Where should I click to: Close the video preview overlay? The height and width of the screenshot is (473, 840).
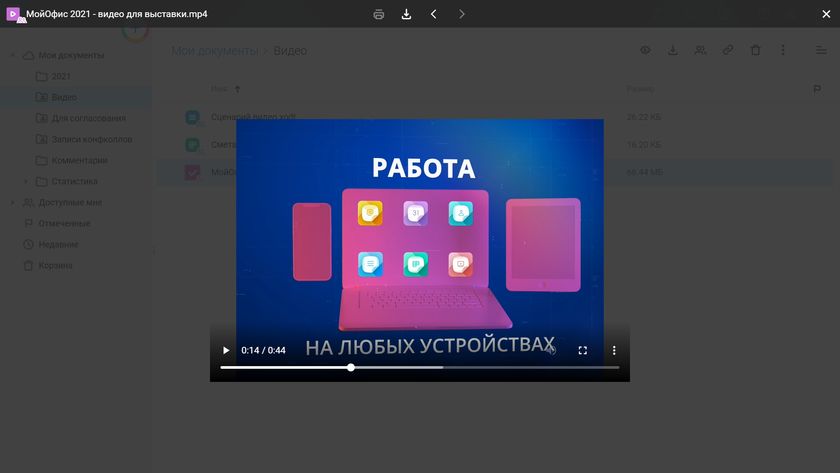click(x=813, y=14)
